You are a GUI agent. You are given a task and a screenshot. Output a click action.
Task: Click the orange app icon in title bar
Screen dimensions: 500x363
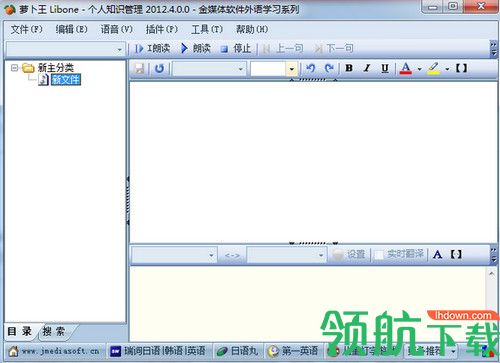[10, 9]
